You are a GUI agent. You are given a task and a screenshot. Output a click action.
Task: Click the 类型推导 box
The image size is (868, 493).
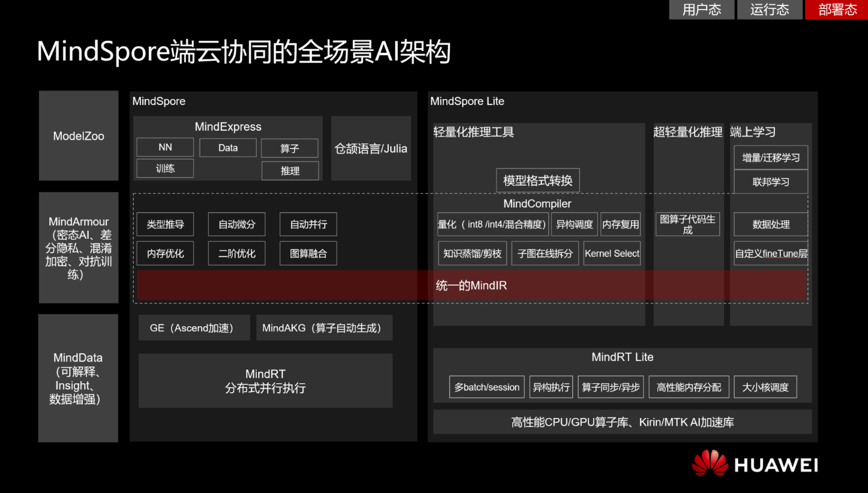pyautogui.click(x=165, y=224)
